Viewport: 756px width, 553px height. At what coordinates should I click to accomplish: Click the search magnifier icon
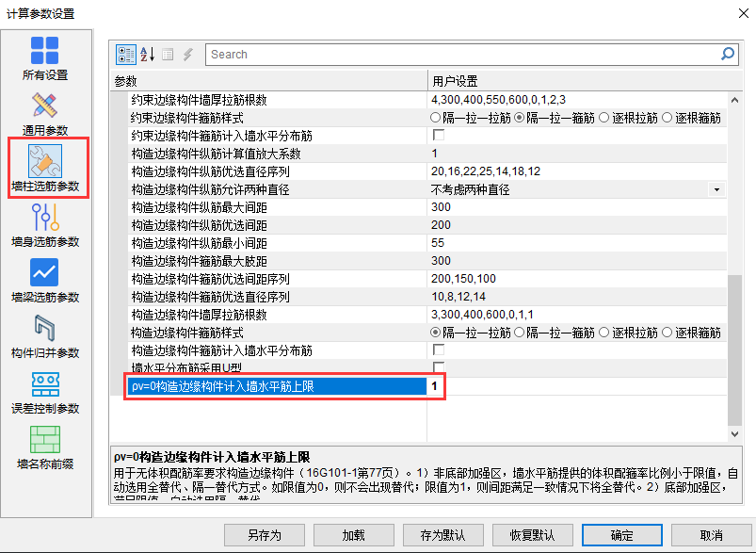click(728, 54)
